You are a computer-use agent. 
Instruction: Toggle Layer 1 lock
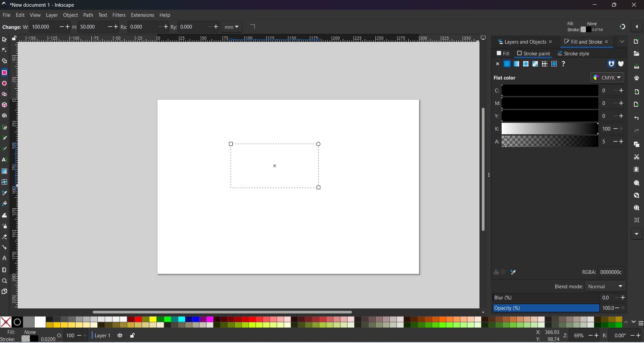(x=133, y=336)
